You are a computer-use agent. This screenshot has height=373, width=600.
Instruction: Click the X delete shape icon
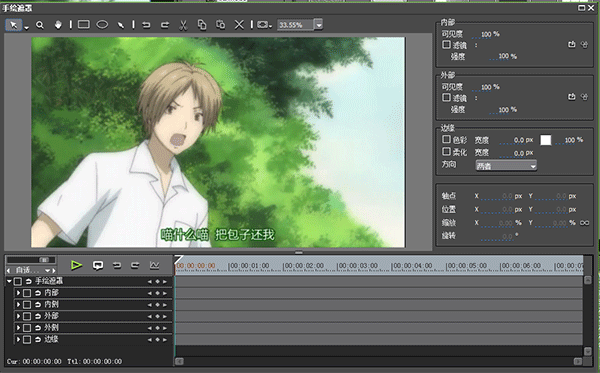click(239, 25)
